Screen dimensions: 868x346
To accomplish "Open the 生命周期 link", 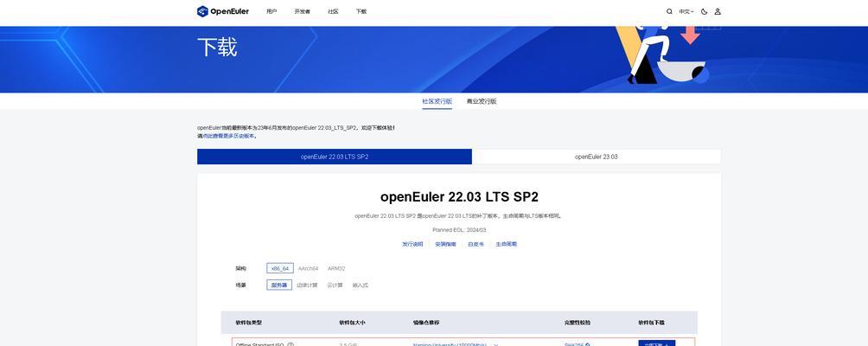I will tap(506, 244).
